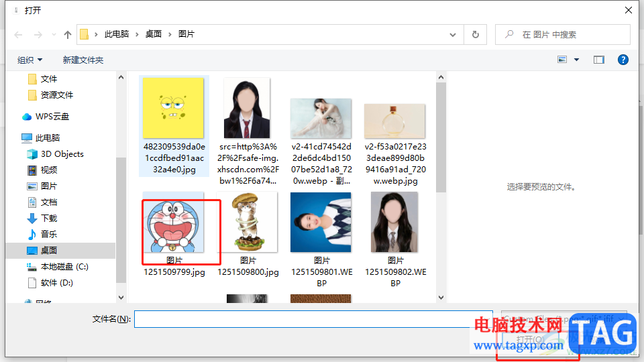Go up one folder level

(x=68, y=35)
